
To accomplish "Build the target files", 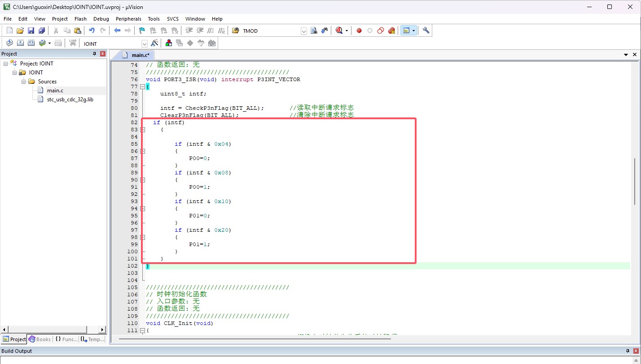I will point(20,43).
